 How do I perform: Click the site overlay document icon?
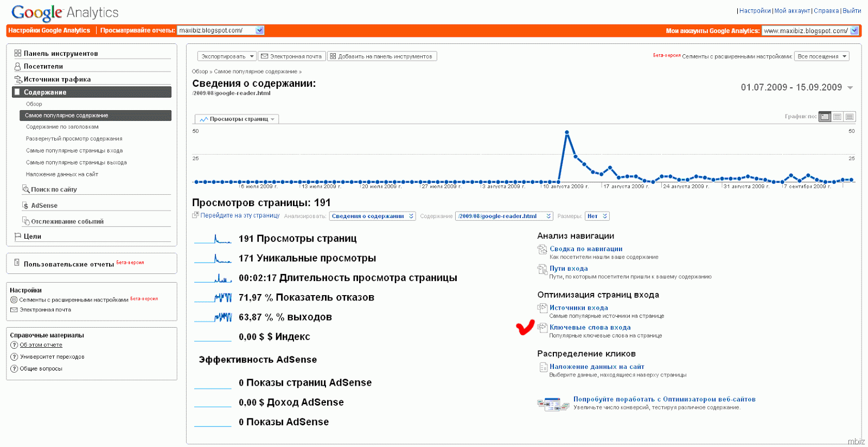(x=543, y=367)
